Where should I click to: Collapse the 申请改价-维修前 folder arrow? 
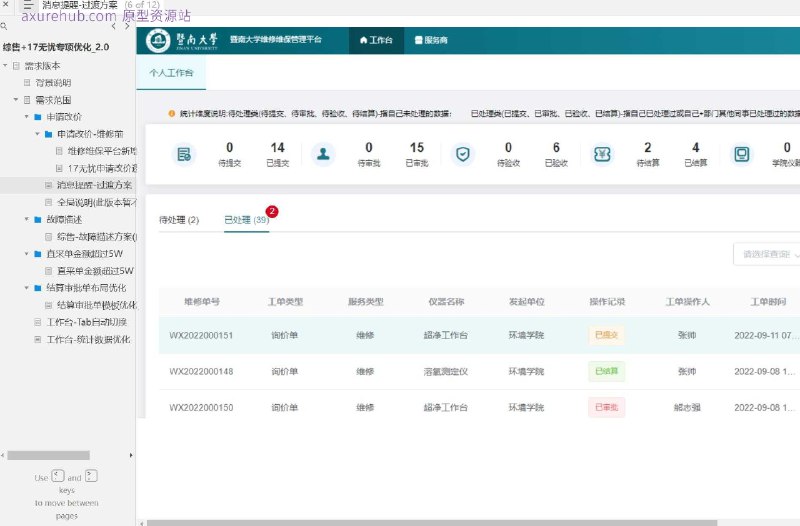point(37,134)
